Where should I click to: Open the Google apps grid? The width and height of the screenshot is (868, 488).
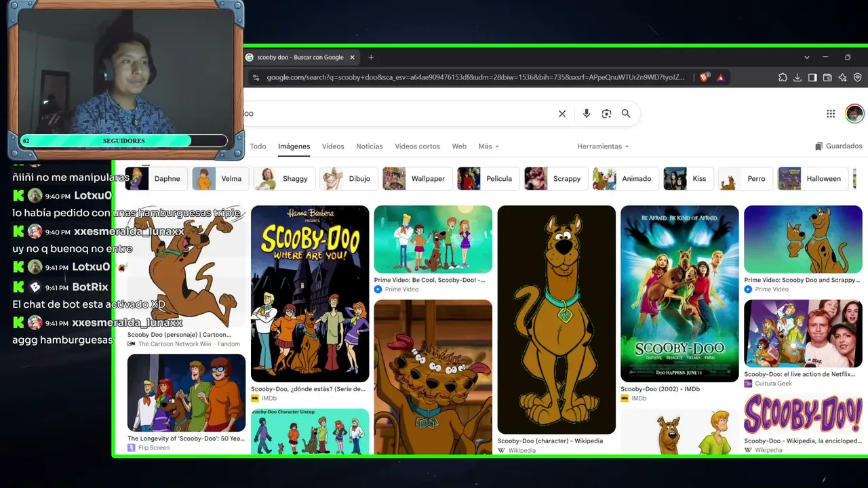[x=831, y=114]
